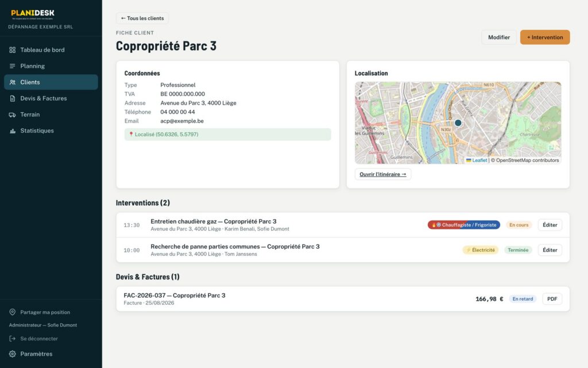Click the Localisation card heading

pos(372,73)
